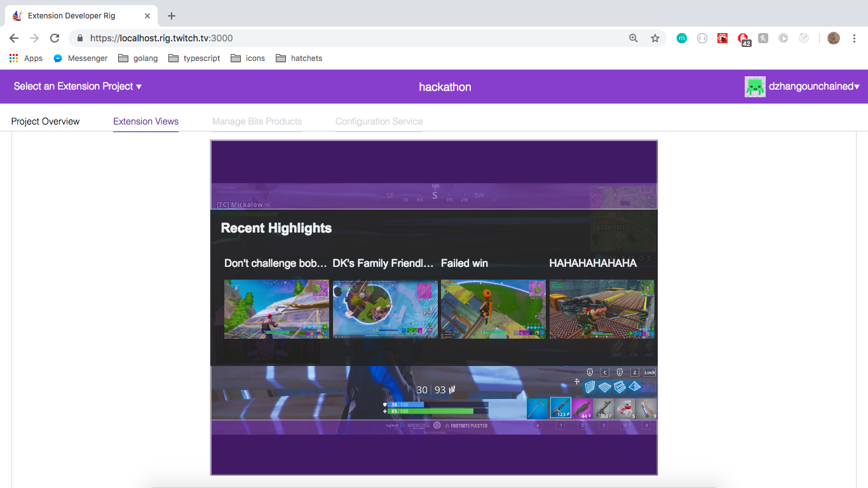This screenshot has height=488, width=868.
Task: Reload the page
Action: 55,38
